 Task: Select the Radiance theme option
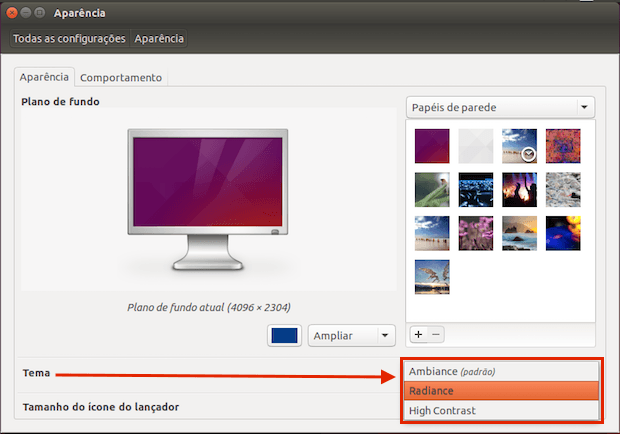501,391
